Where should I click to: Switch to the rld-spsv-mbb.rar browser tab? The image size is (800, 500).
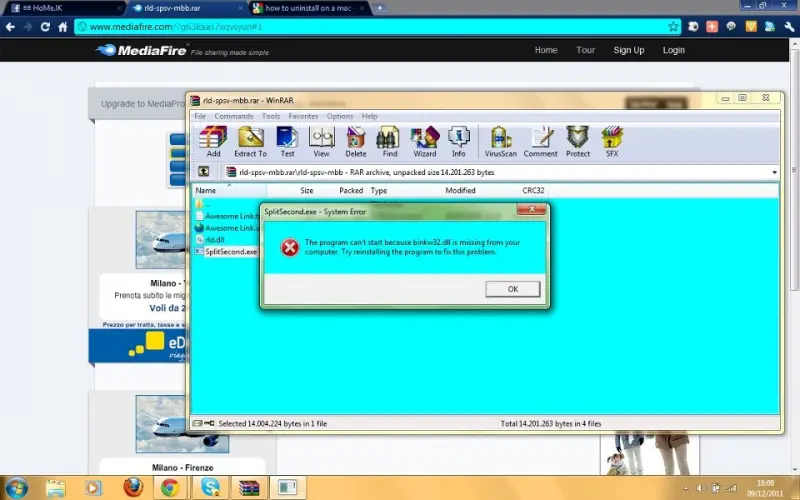187,8
